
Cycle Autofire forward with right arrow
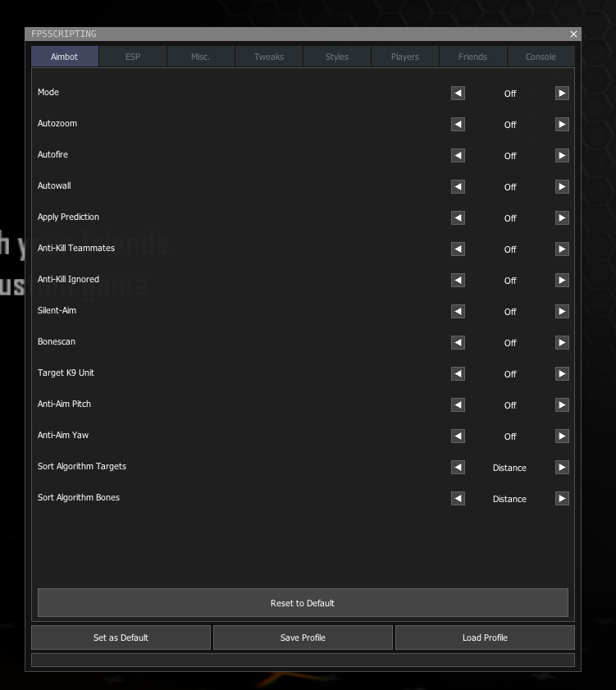(562, 155)
